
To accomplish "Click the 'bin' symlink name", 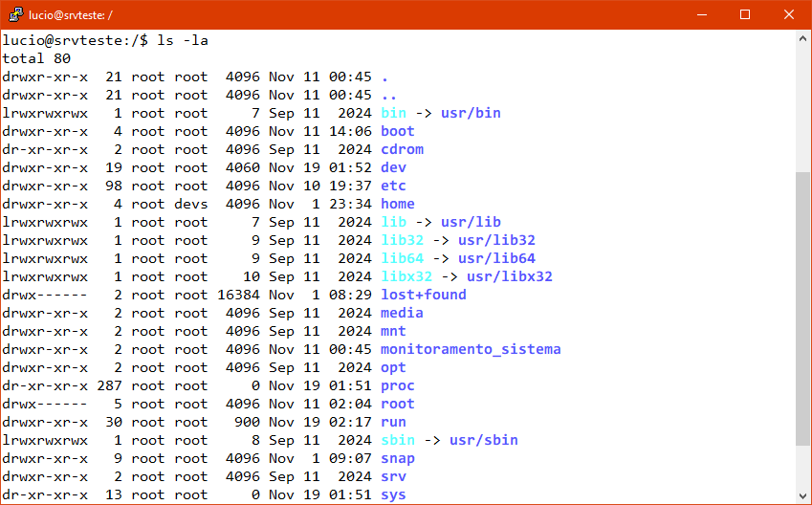I will [x=394, y=113].
